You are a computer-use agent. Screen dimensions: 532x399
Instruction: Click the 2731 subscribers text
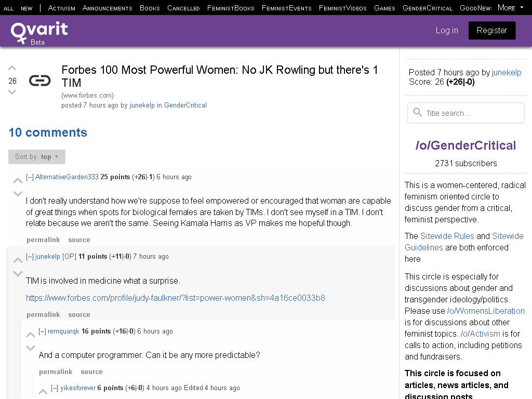tap(466, 163)
